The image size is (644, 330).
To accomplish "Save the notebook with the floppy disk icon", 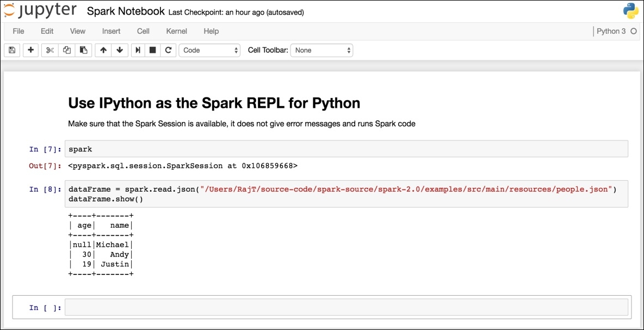I will [x=11, y=50].
